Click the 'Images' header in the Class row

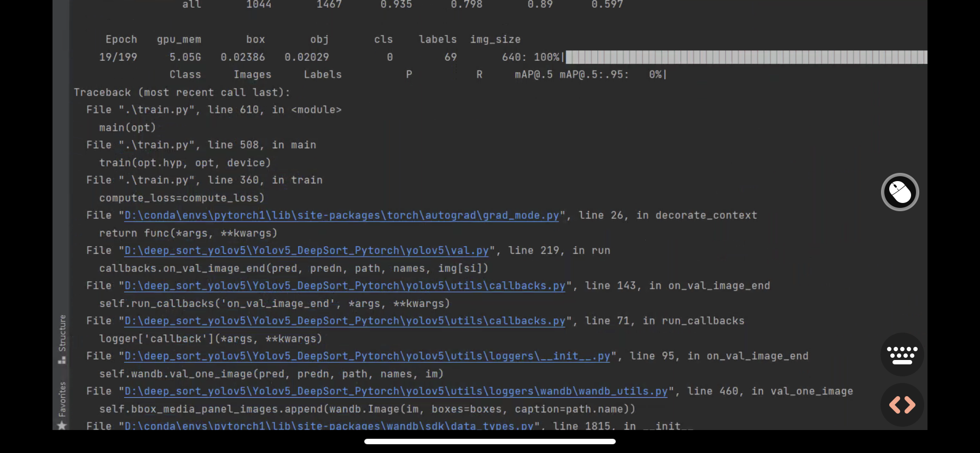(x=253, y=74)
